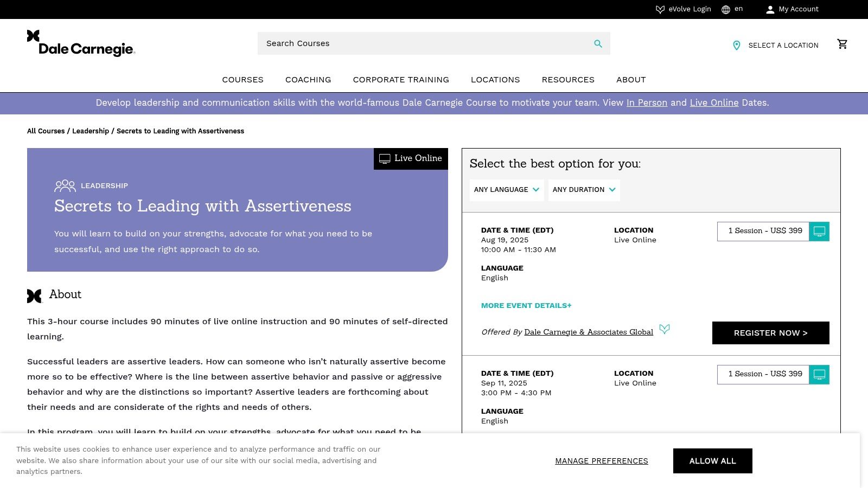Image resolution: width=868 pixels, height=488 pixels.
Task: Open the Manage Preferences link
Action: [601, 461]
